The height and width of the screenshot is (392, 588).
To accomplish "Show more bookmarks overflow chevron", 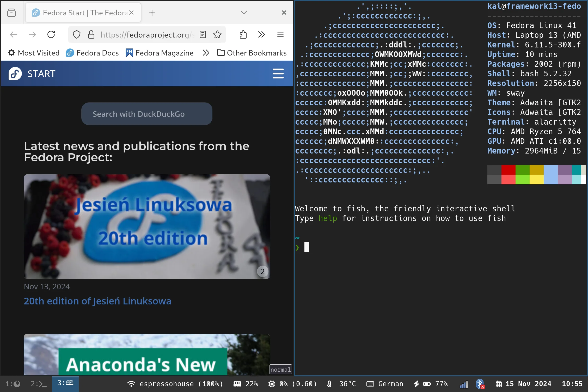I will coord(206,53).
